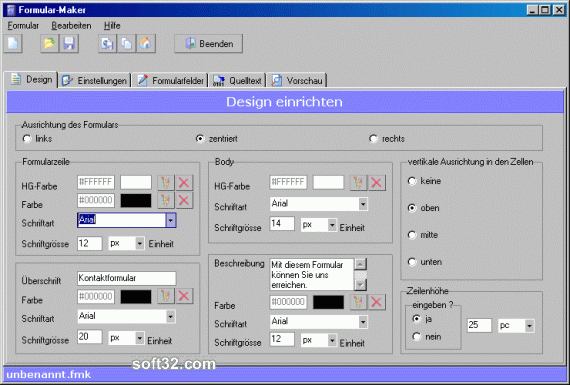Click the Beenden button
The width and height of the screenshot is (570, 385).
point(208,44)
